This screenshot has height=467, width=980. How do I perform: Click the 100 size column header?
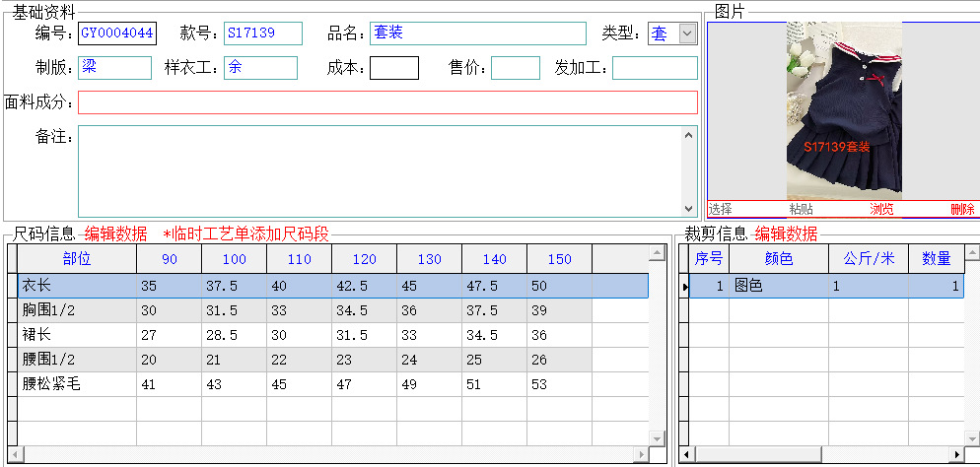tap(235, 258)
